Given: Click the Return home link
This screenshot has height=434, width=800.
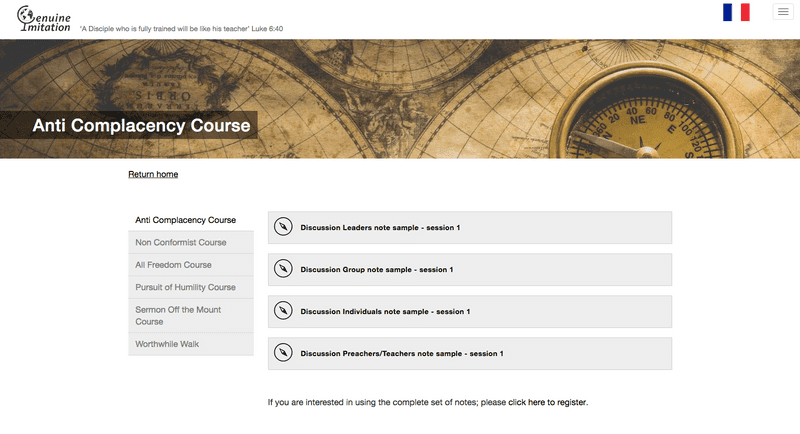Looking at the screenshot, I should click(153, 174).
